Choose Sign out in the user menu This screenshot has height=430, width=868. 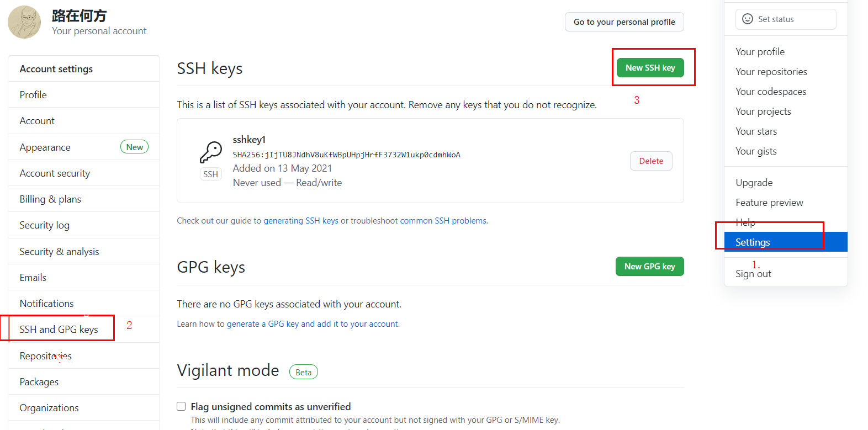point(753,274)
